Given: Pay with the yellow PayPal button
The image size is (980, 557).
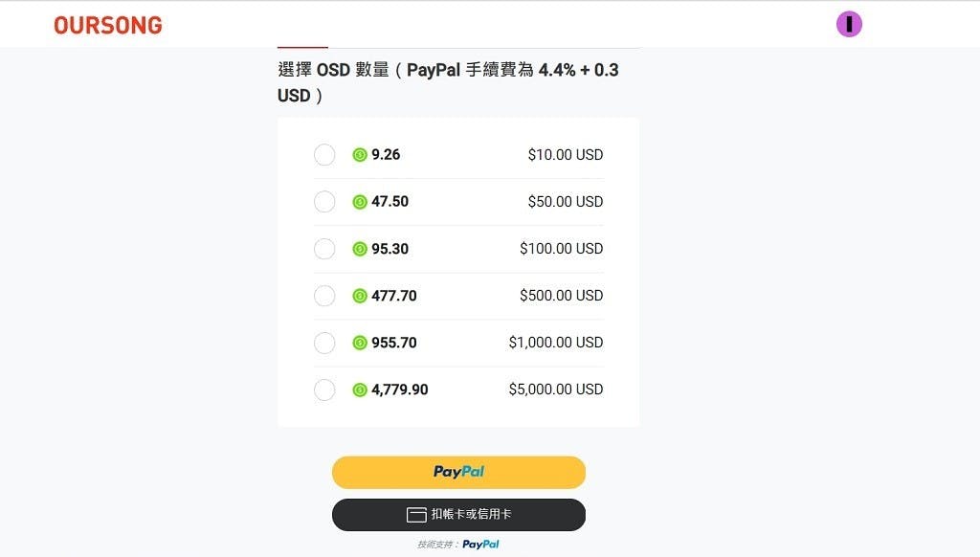Looking at the screenshot, I should click(458, 472).
